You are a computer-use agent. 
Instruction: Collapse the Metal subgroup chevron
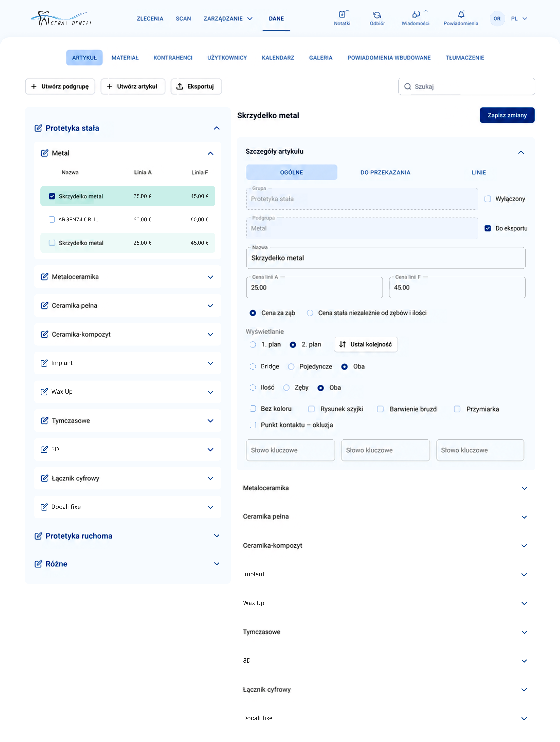[x=210, y=153]
